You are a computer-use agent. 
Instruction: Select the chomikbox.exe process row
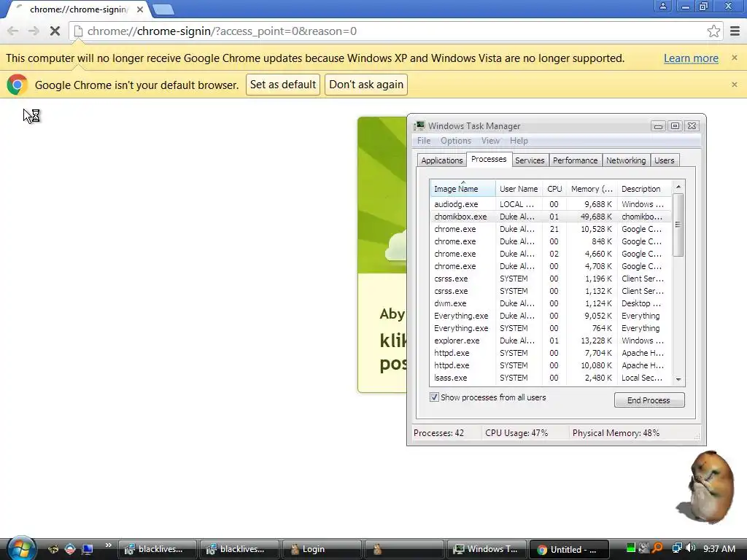[551, 216]
